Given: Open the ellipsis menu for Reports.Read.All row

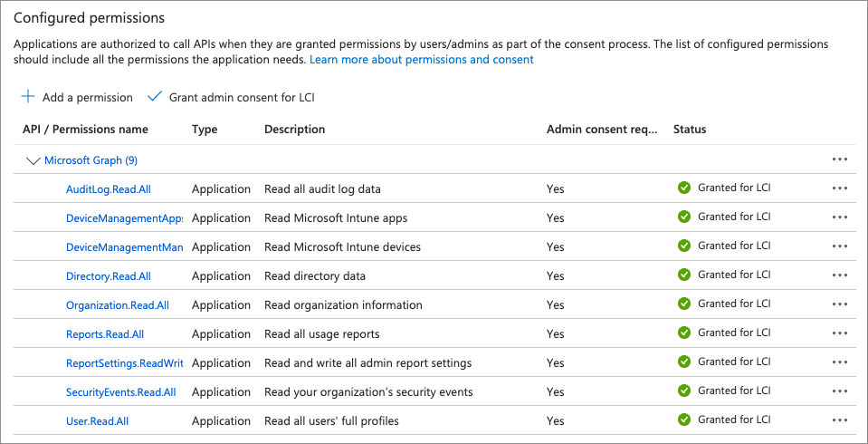Looking at the screenshot, I should [x=840, y=333].
